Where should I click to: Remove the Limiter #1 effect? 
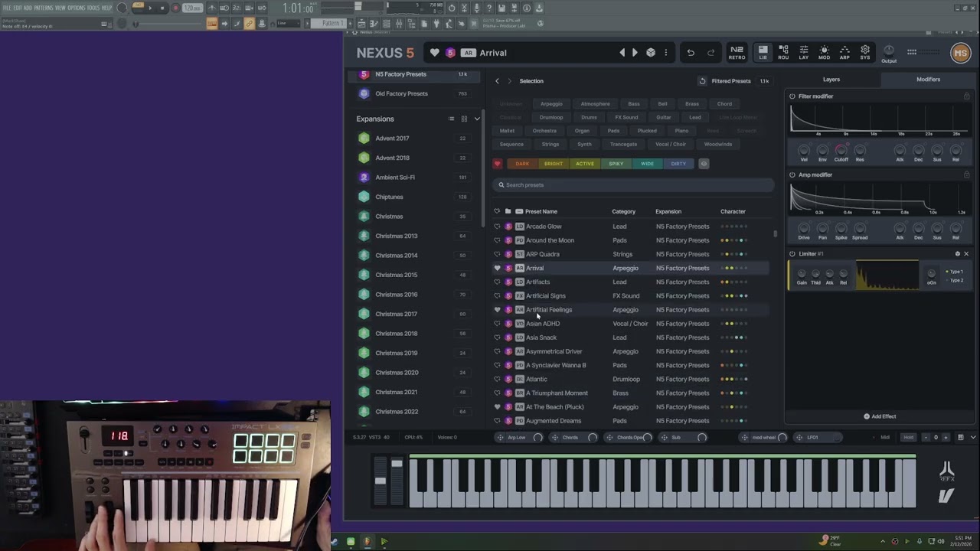(x=966, y=254)
